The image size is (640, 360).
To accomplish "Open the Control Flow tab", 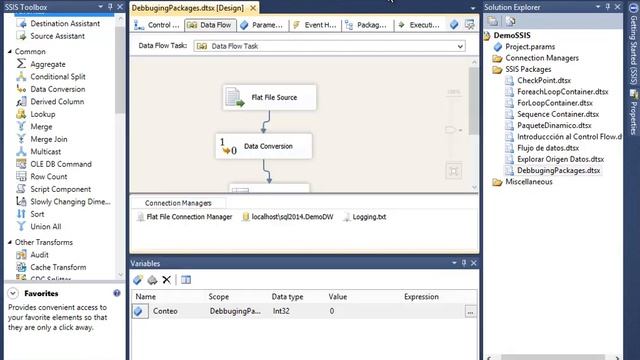I will [157, 25].
